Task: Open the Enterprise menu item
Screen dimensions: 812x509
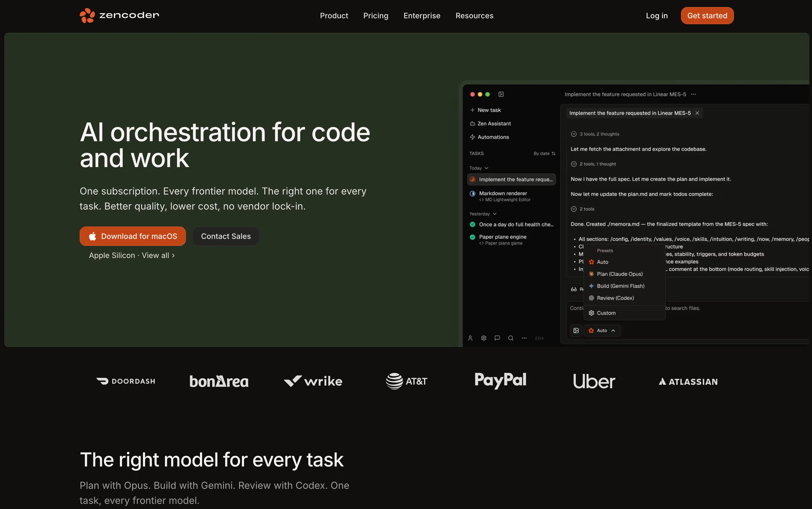Action: 422,16
